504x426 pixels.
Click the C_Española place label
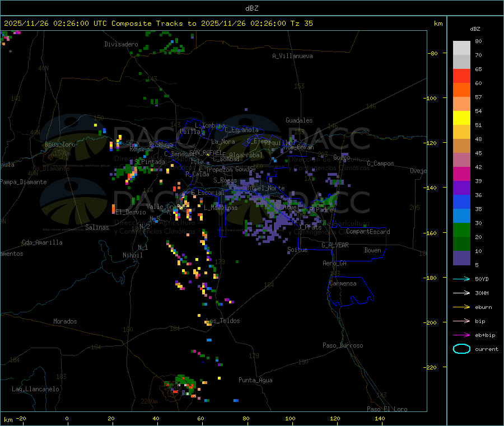click(x=241, y=130)
